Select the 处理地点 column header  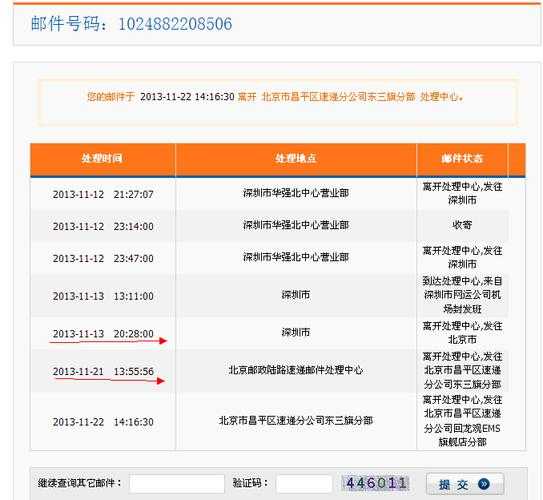click(296, 159)
